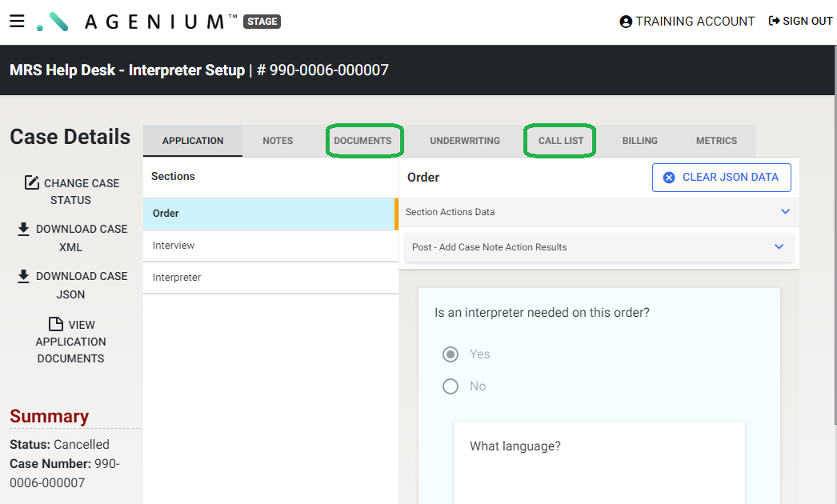Click Change Case Status link
The image size is (837, 504).
(71, 191)
